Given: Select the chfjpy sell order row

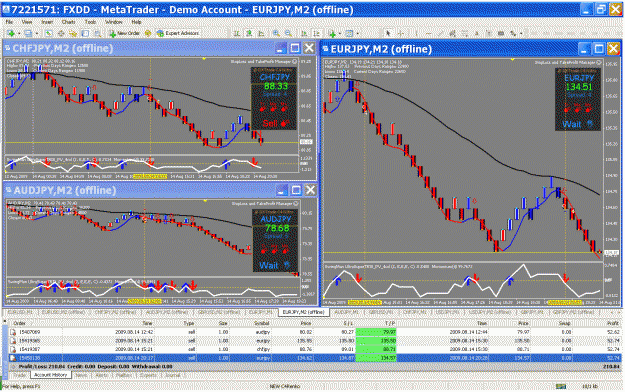Looking at the screenshot, I should click(315, 349).
